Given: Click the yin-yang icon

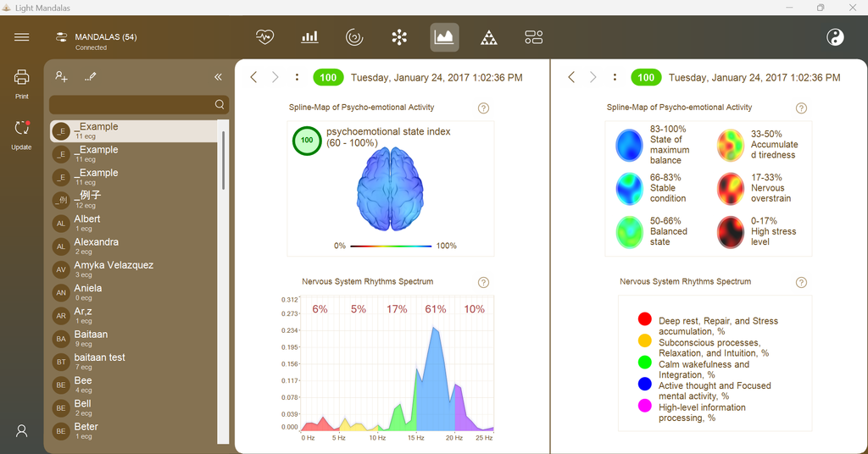Looking at the screenshot, I should pyautogui.click(x=835, y=37).
